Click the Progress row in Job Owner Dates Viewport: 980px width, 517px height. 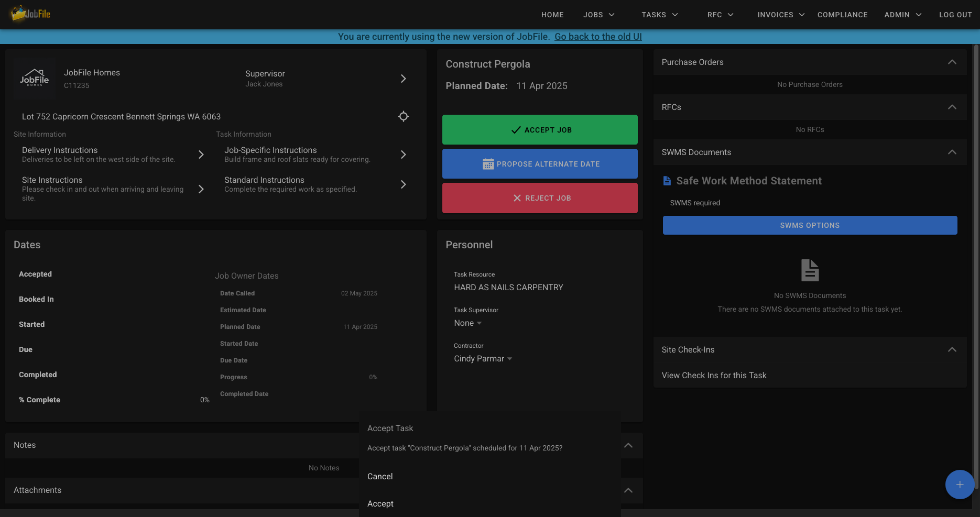coord(299,377)
